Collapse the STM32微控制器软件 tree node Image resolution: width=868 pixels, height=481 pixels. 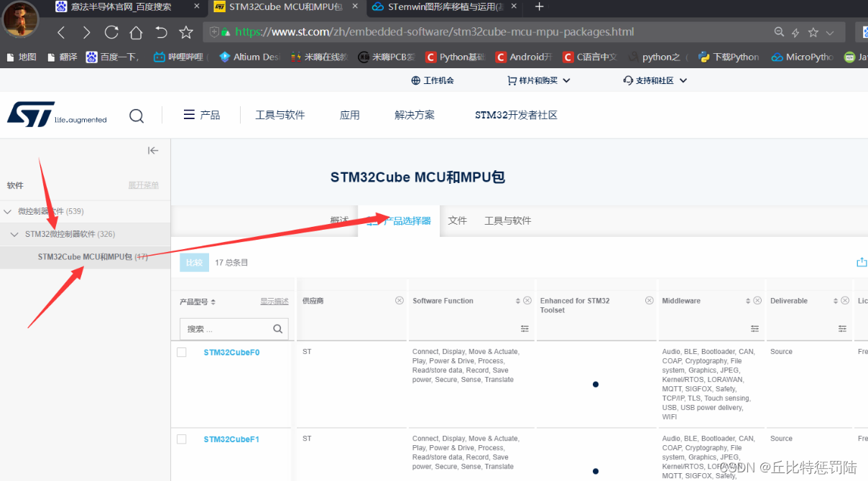pos(14,234)
